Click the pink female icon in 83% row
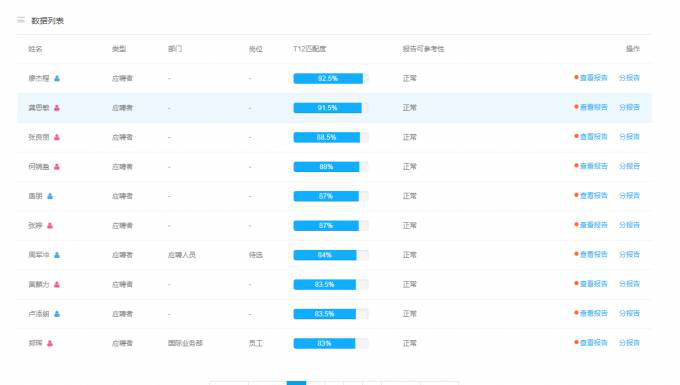This screenshot has width=680, height=385. point(50,343)
